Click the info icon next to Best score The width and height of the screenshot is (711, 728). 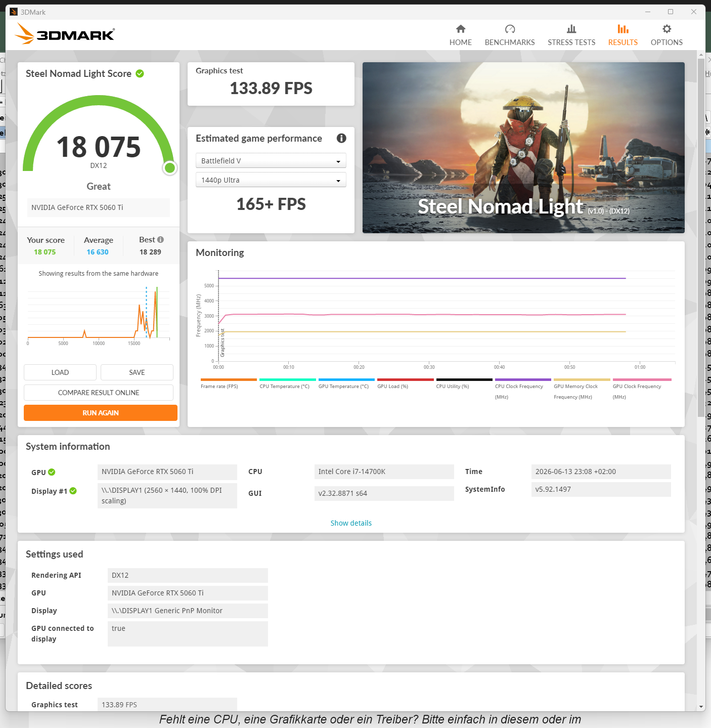coord(160,240)
